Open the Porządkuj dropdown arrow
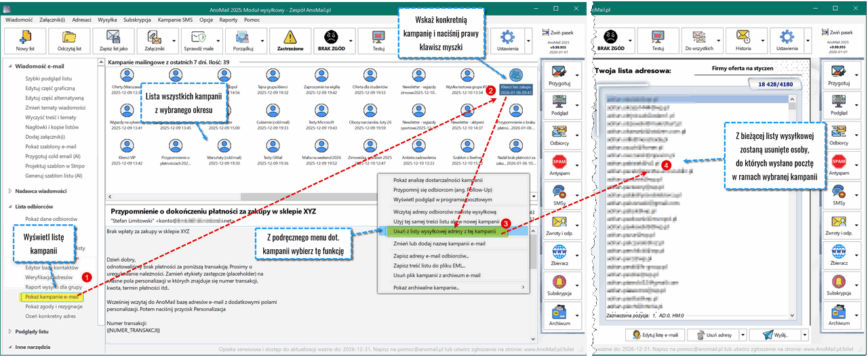Screen dimensions: 868x357 pos(264,41)
